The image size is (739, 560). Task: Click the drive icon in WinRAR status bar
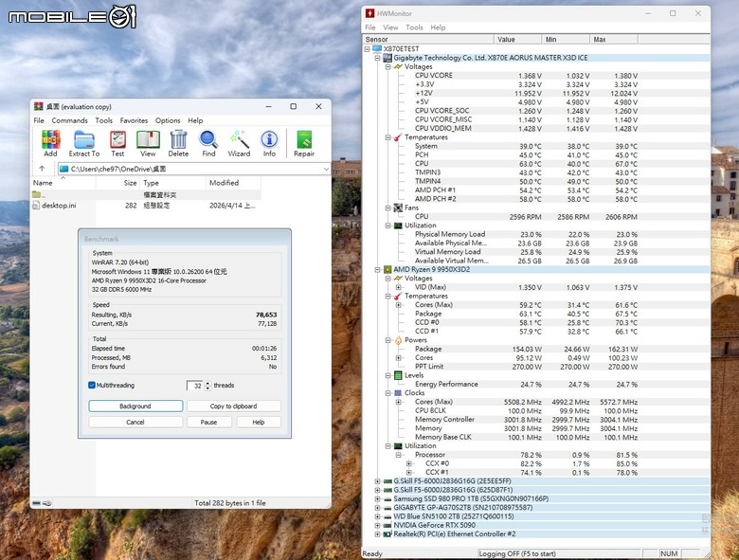(37, 503)
